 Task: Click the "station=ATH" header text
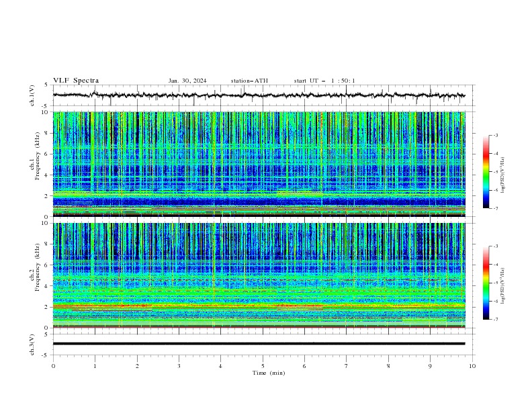249,81
